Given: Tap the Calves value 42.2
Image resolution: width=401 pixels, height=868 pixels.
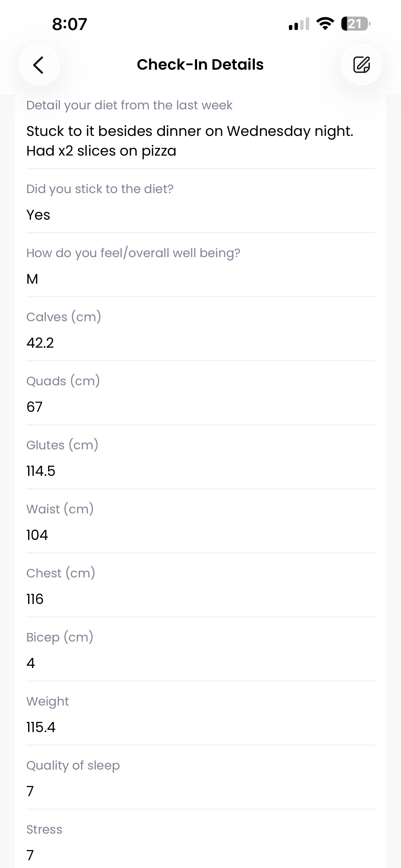Looking at the screenshot, I should [x=40, y=343].
